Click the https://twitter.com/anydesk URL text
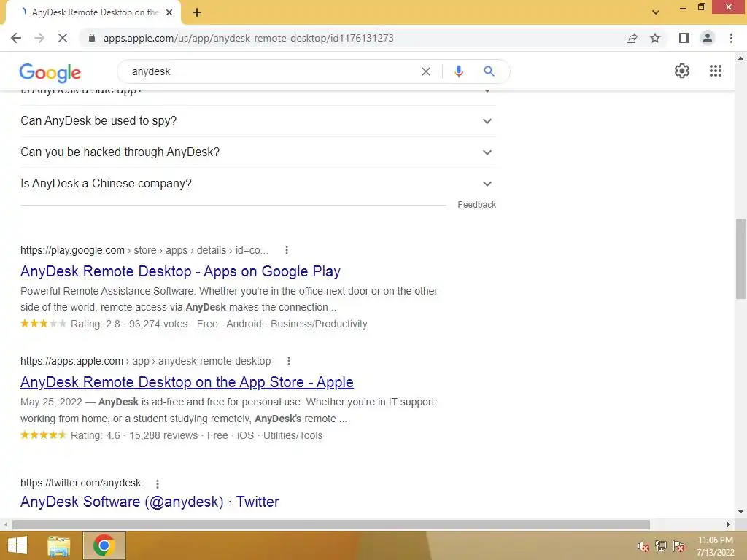Screen dimensions: 747x560 [x=80, y=483]
